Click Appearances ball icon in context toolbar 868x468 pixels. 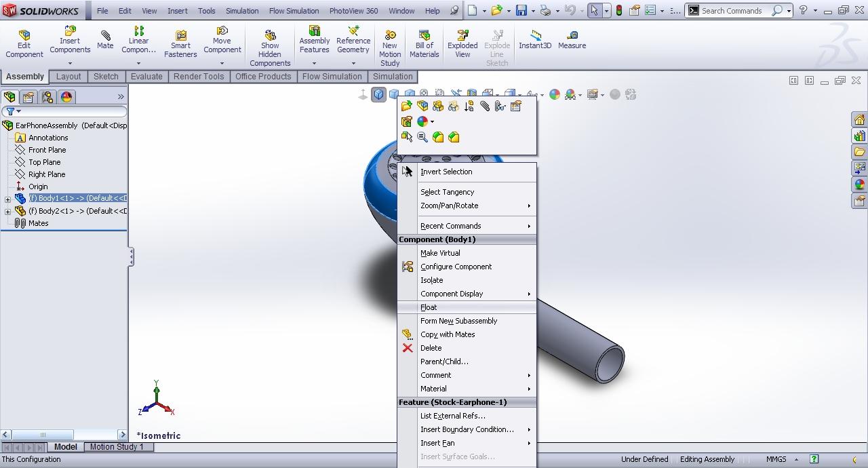click(422, 121)
